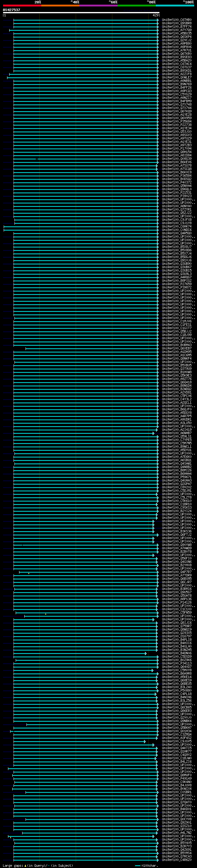Screen dimensions: 197x868
Task: Click hit label UniRef100_B9N769
Action: tap(177, 84)
